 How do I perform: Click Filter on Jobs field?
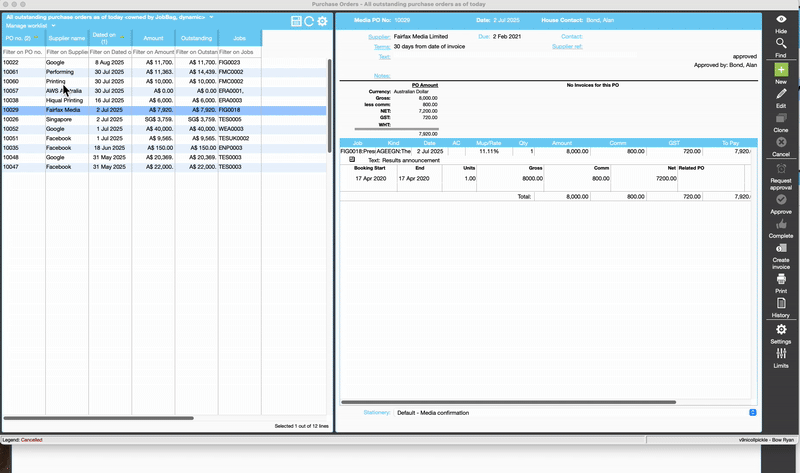click(240, 52)
